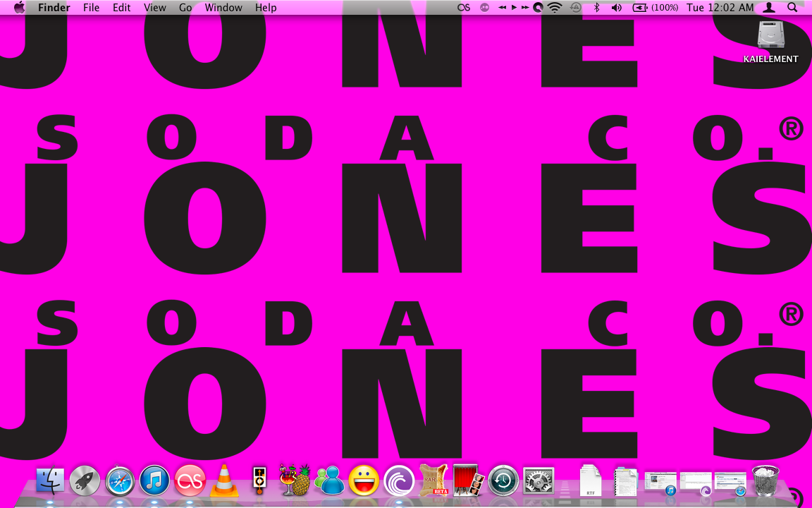
Task: Open the iPod-shaped app in the dock
Action: coord(259,479)
